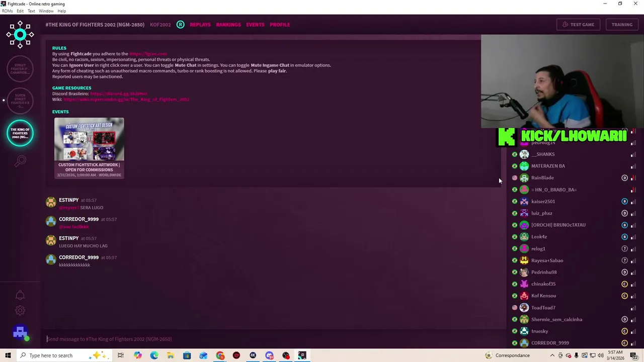This screenshot has height=362, width=644.
Task: Switch to the EVENTS tab
Action: click(x=255, y=24)
